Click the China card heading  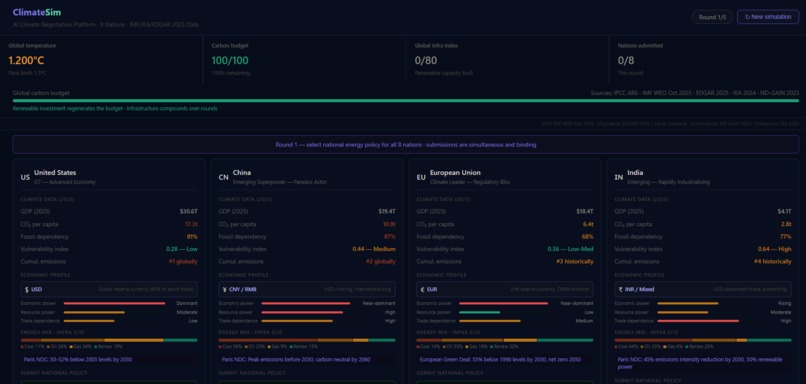point(242,173)
